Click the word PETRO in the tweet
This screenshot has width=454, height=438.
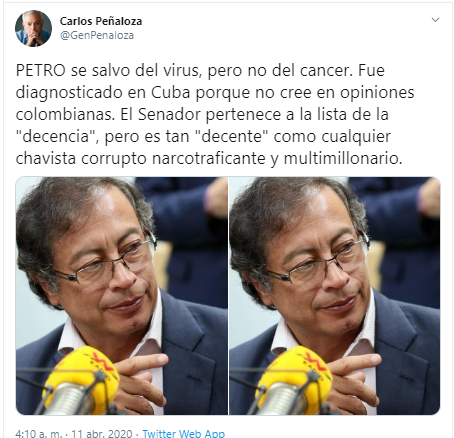[x=40, y=71]
